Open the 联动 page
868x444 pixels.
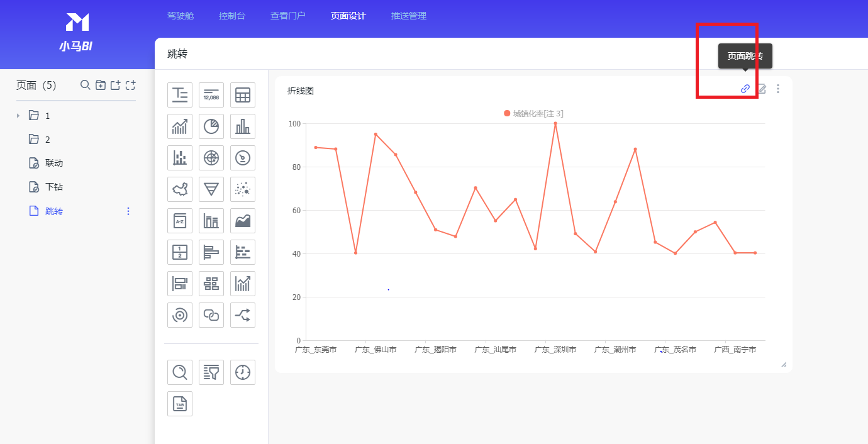pos(54,163)
